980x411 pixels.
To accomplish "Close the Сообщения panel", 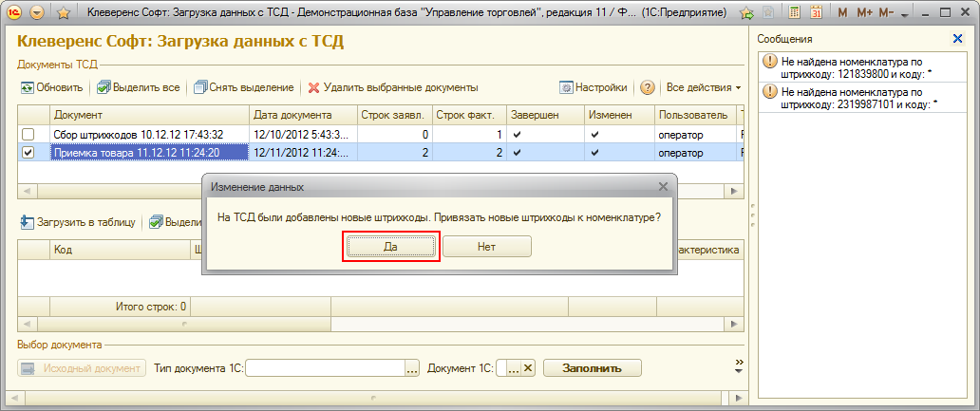I will tap(957, 39).
